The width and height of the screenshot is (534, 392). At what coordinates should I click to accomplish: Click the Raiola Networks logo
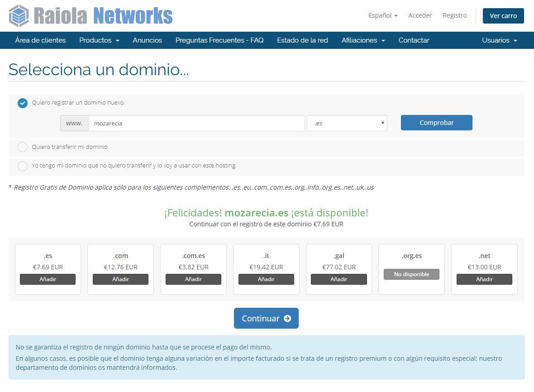(91, 16)
